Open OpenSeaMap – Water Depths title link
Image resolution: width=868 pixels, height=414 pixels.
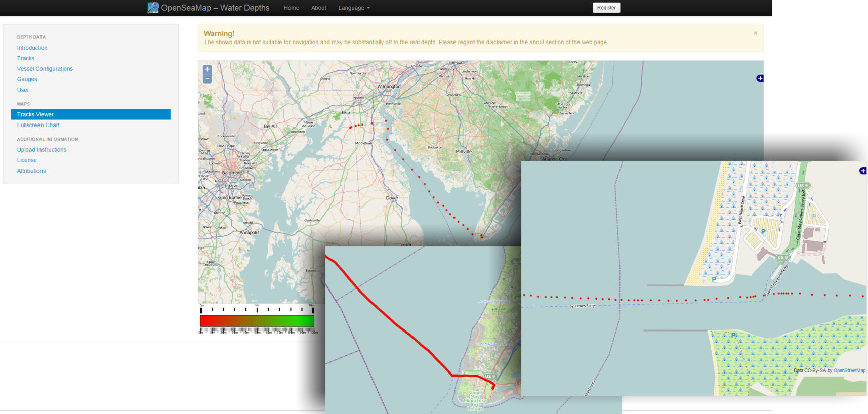tap(215, 8)
